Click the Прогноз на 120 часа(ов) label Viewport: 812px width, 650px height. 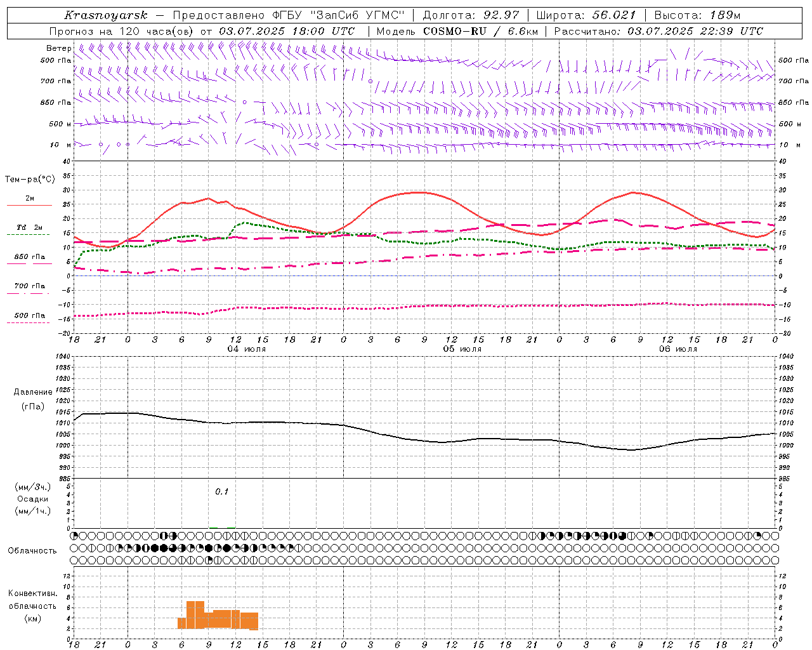122,31
